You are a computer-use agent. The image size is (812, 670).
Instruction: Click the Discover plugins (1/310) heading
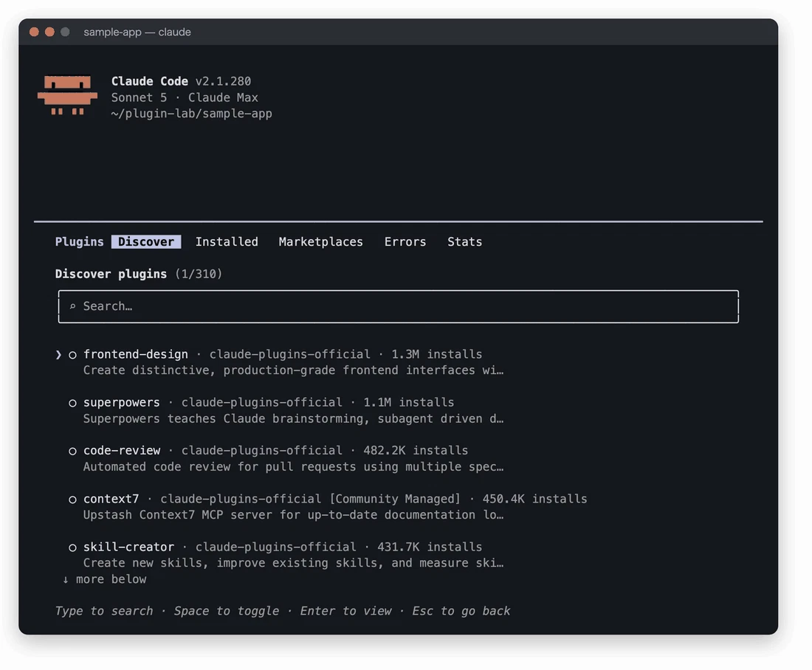click(x=138, y=274)
